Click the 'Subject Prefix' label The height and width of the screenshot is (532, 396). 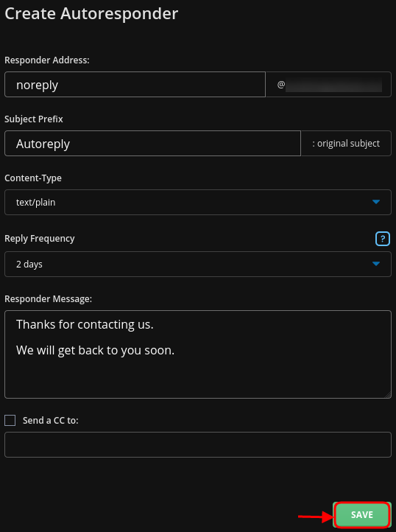coord(34,119)
